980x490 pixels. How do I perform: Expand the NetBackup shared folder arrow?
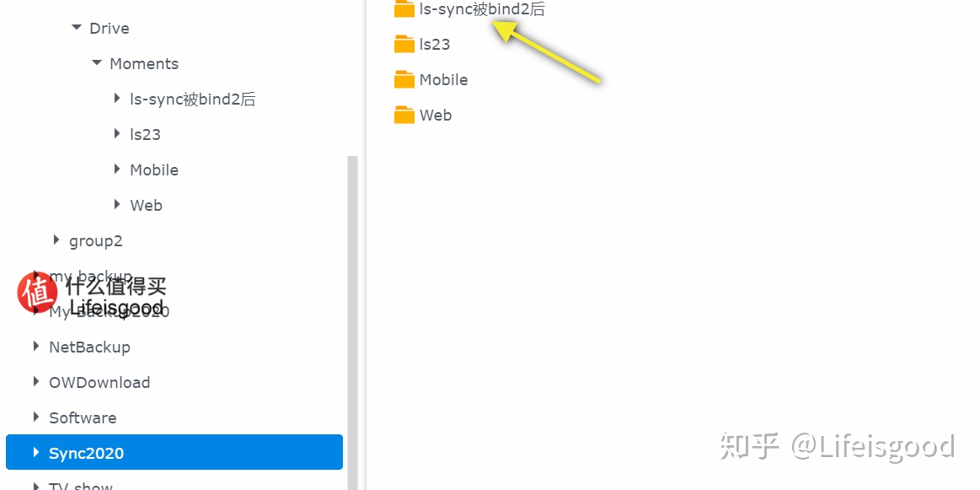pyautogui.click(x=36, y=346)
